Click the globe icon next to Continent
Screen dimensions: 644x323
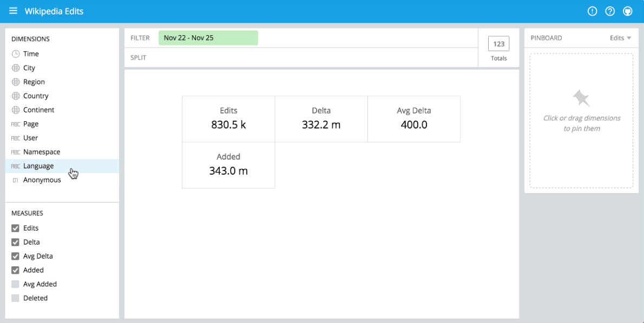[x=16, y=110]
